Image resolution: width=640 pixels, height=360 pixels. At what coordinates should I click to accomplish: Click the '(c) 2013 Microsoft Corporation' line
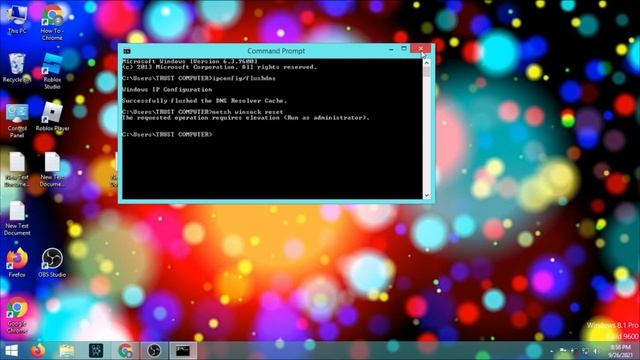(219, 67)
